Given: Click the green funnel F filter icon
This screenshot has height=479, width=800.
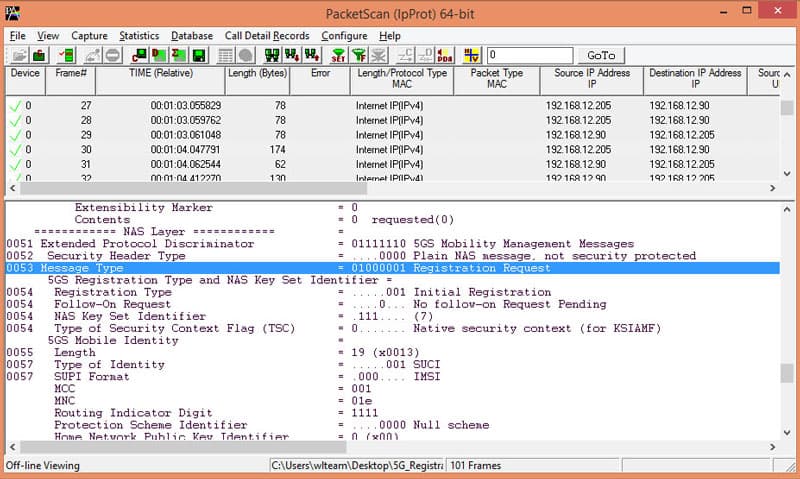Looking at the screenshot, I should pos(359,55).
